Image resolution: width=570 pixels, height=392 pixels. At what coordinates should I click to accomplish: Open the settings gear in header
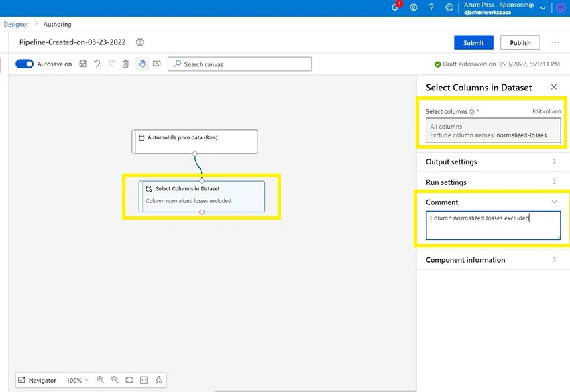pos(413,7)
